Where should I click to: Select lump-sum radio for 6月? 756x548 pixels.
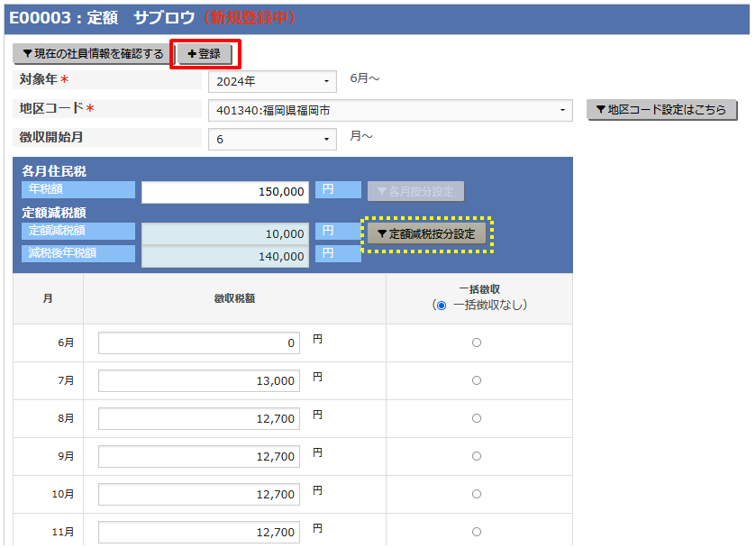[477, 342]
